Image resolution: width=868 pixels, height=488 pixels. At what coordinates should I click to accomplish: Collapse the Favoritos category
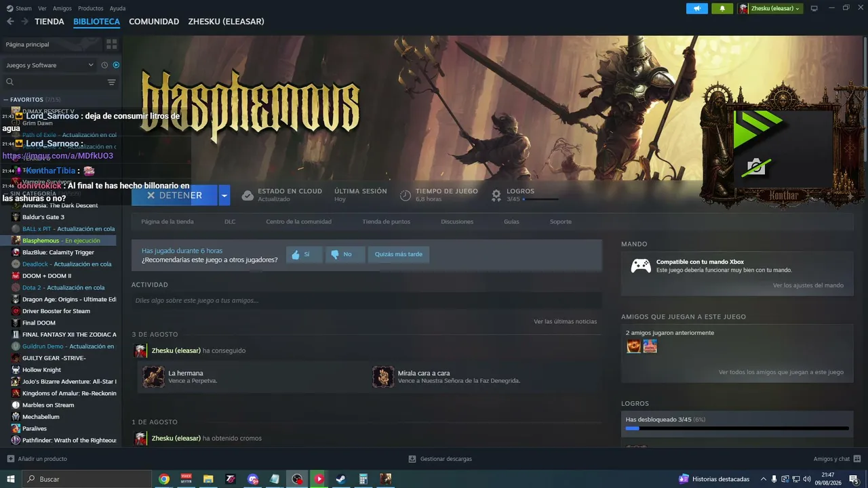[7, 100]
